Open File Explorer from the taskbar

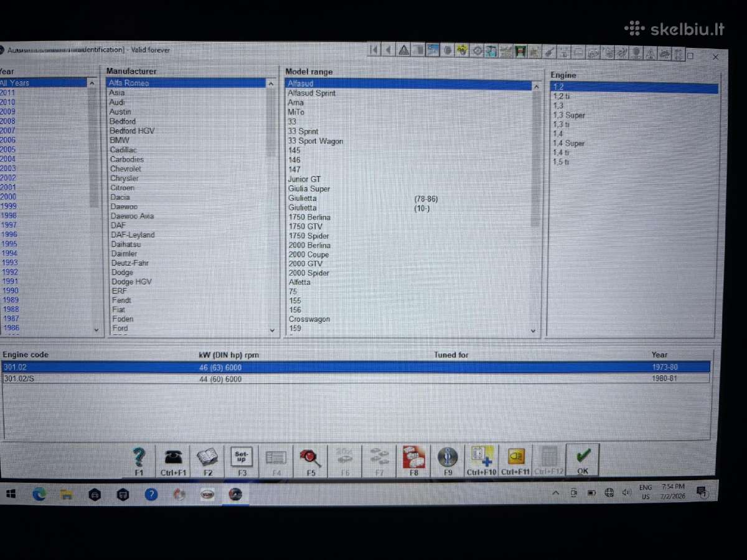coord(67,495)
